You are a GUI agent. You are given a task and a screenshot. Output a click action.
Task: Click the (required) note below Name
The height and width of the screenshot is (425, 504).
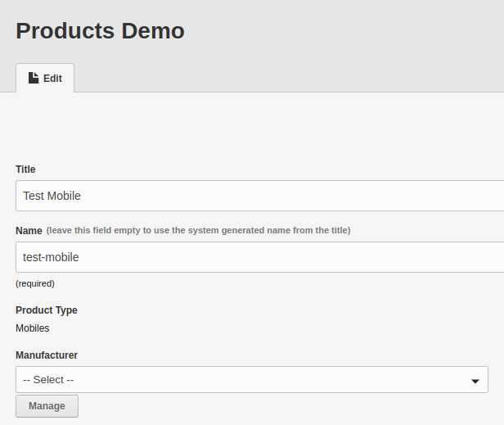pos(35,283)
